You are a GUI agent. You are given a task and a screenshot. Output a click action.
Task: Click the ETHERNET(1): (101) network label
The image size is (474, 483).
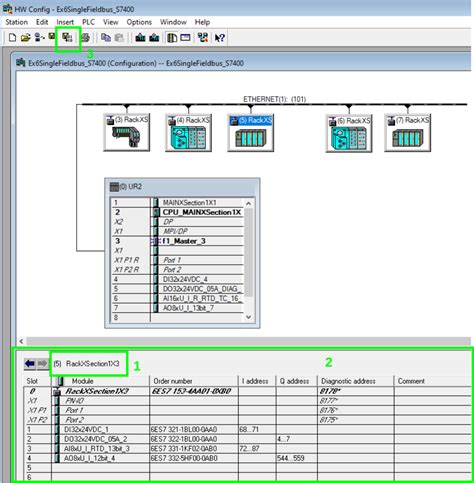pyautogui.click(x=274, y=99)
